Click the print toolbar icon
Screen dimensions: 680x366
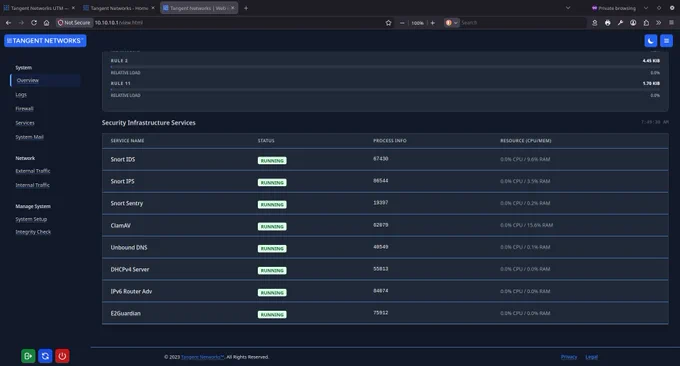[x=608, y=23]
